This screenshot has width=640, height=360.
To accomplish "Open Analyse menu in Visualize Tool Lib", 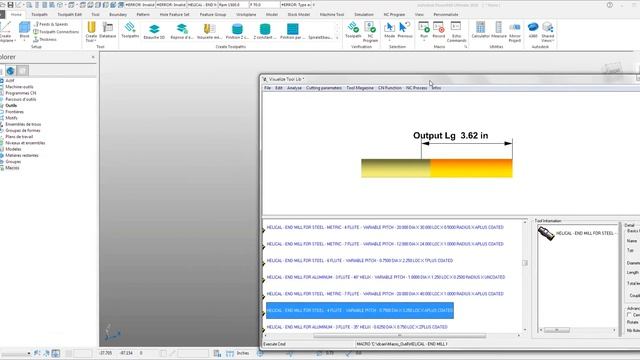I will (294, 88).
